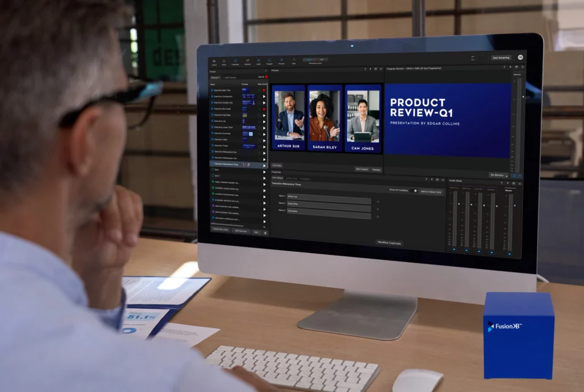Click the trash delete icon in Project panel
584x392 pixels.
pos(265,232)
